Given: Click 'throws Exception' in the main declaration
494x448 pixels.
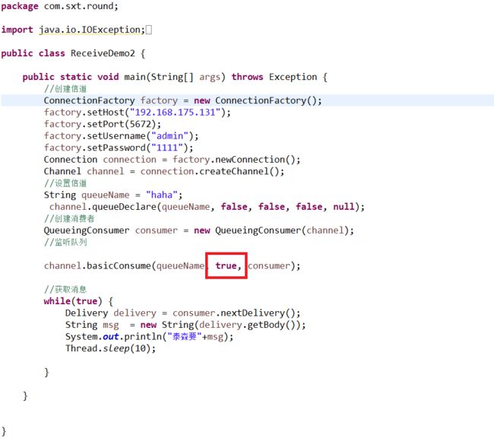Looking at the screenshot, I should pos(274,77).
